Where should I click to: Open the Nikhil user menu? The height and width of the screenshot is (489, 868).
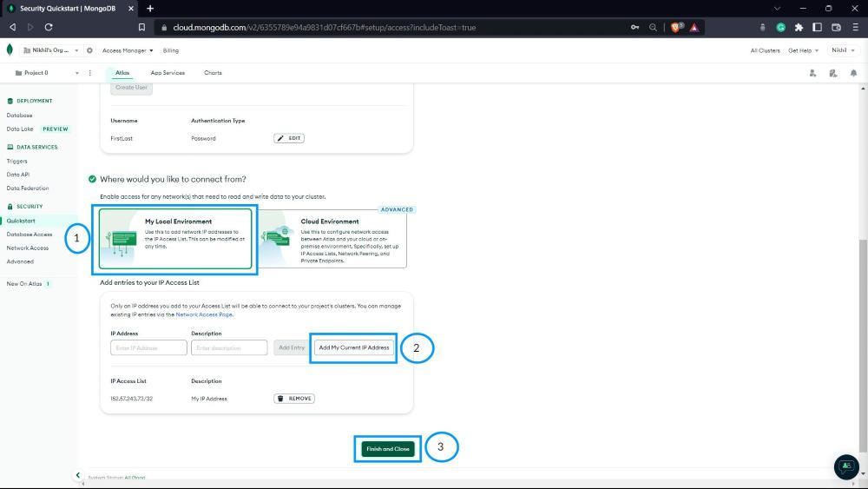pos(843,50)
